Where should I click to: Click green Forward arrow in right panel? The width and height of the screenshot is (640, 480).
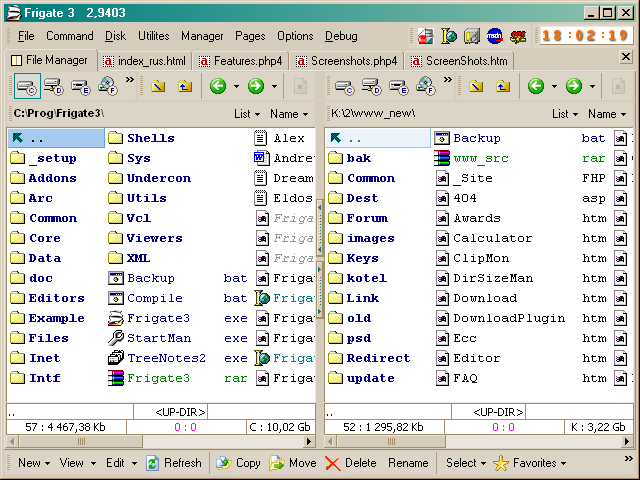574,86
